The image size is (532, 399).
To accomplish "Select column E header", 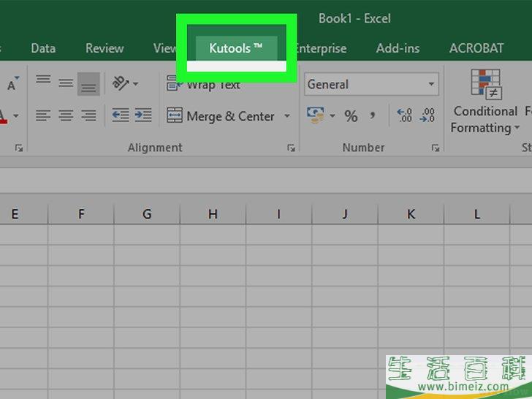I will click(23, 214).
